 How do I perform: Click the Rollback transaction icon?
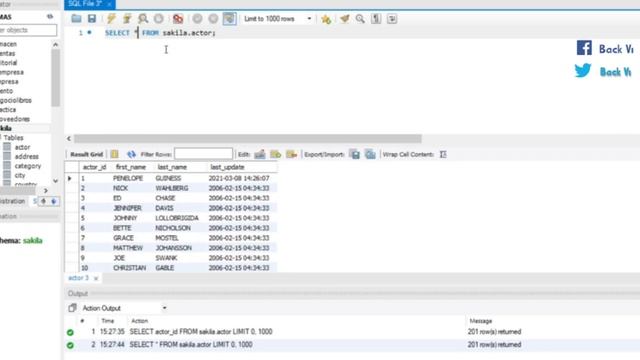[213, 18]
